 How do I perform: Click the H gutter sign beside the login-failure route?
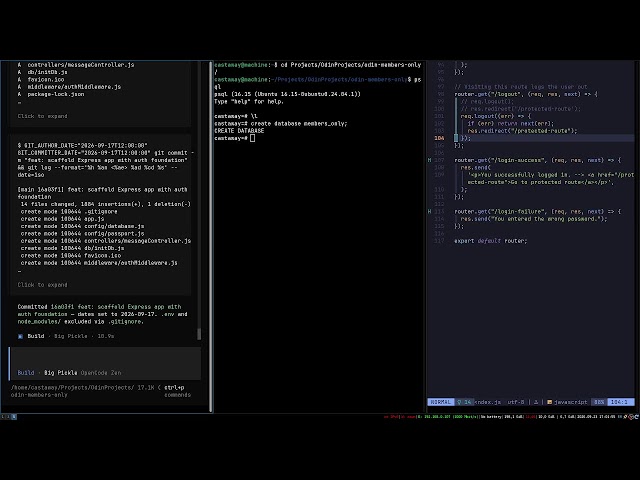click(429, 212)
